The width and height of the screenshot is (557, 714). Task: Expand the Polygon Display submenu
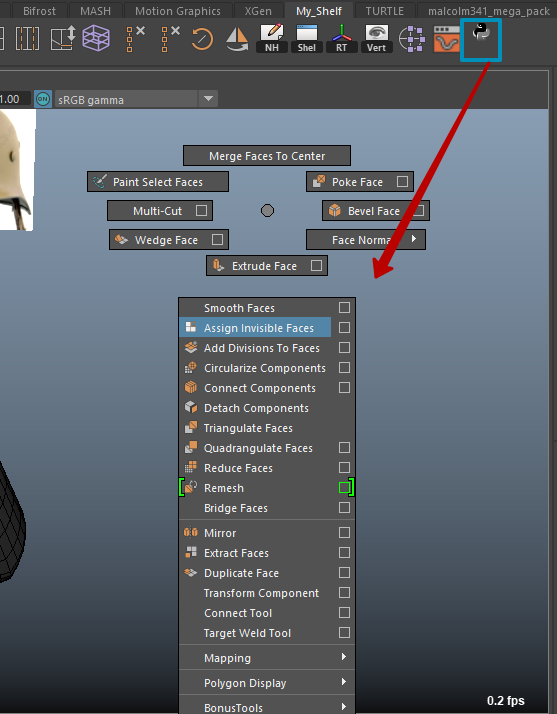point(267,683)
